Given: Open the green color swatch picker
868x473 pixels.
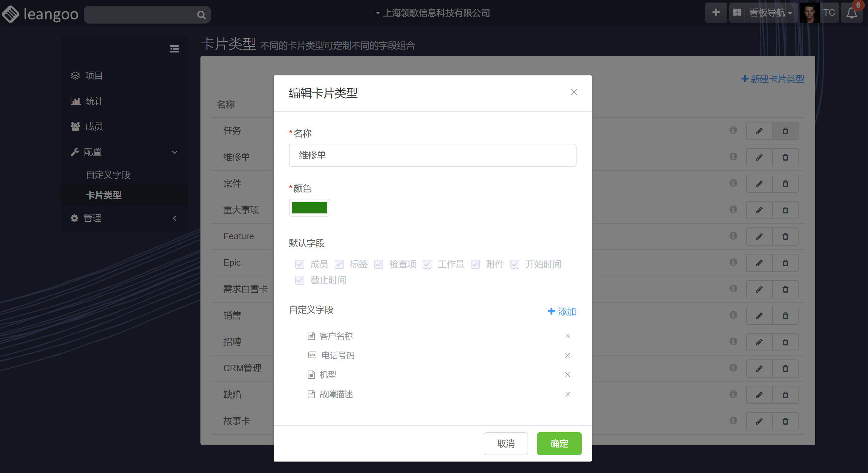Looking at the screenshot, I should pos(309,208).
